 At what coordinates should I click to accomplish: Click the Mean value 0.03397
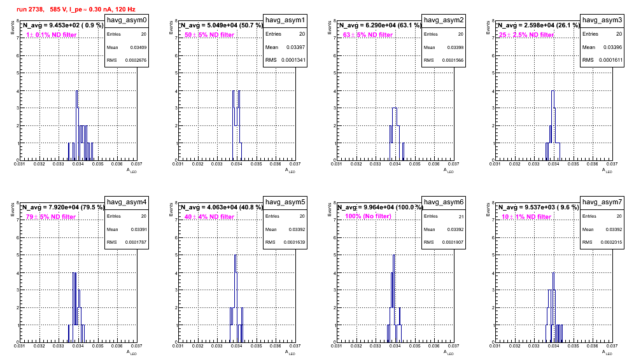[x=296, y=47]
